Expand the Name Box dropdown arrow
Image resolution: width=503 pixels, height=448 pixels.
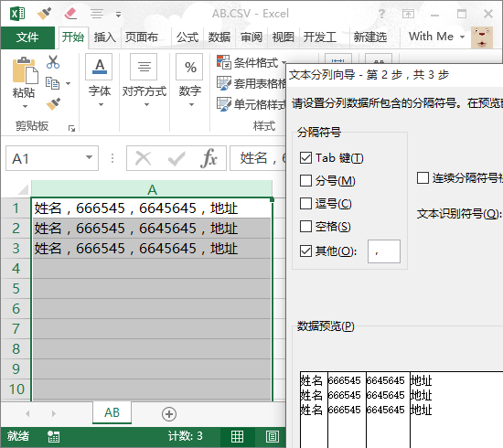(89, 158)
